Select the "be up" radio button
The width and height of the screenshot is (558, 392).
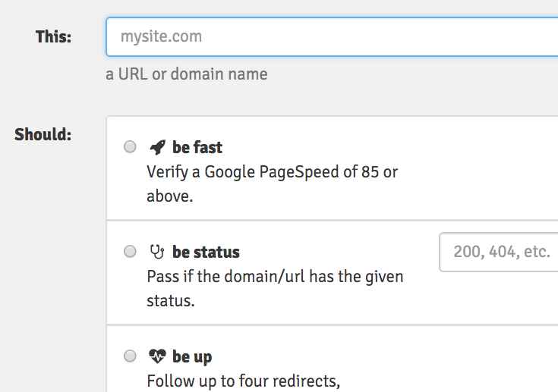[x=131, y=356]
